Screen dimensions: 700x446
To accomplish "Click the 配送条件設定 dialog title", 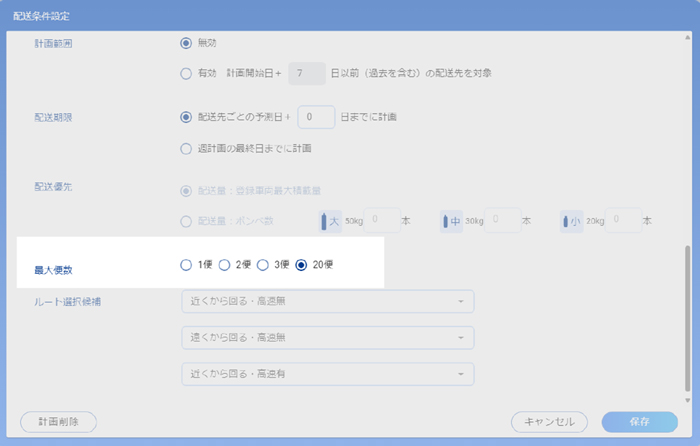I will pos(41,17).
